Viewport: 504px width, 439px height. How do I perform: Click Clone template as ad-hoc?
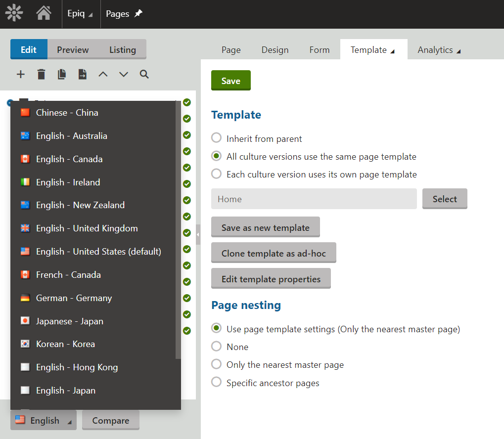pos(274,253)
